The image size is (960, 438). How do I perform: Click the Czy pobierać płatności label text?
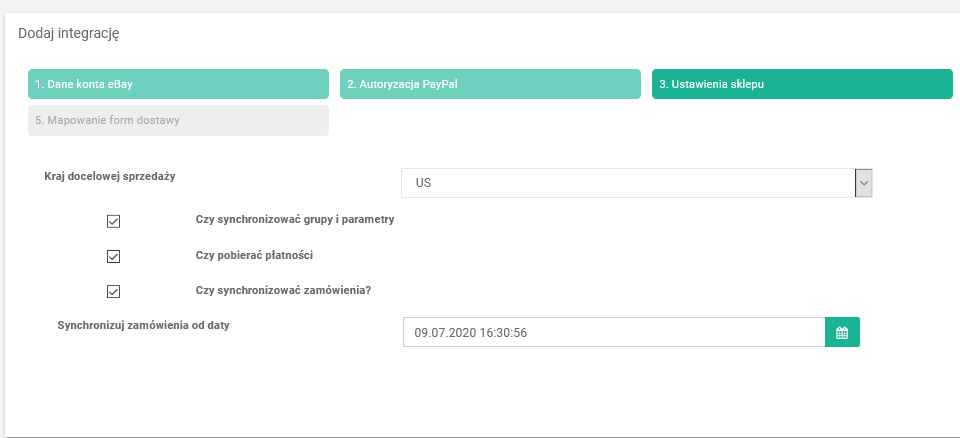tap(254, 255)
